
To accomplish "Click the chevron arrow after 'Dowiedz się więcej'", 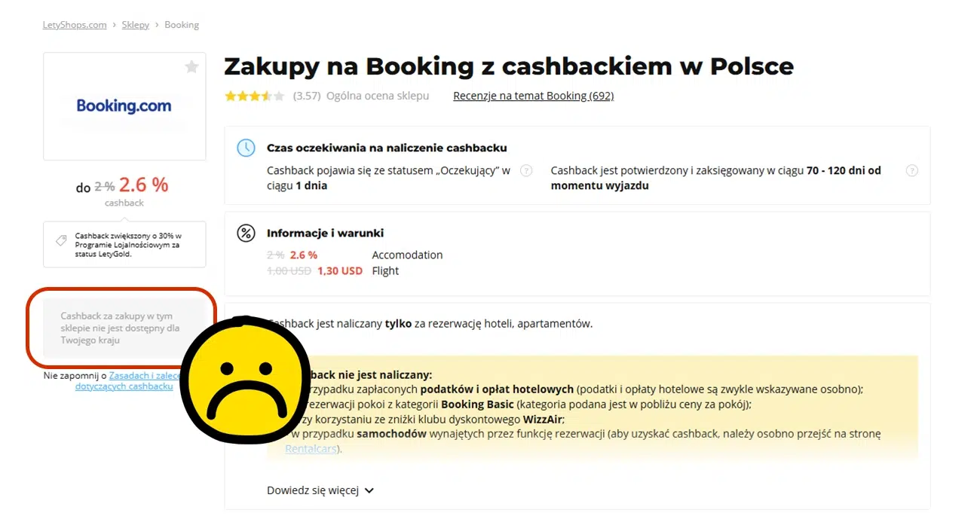I will (369, 490).
